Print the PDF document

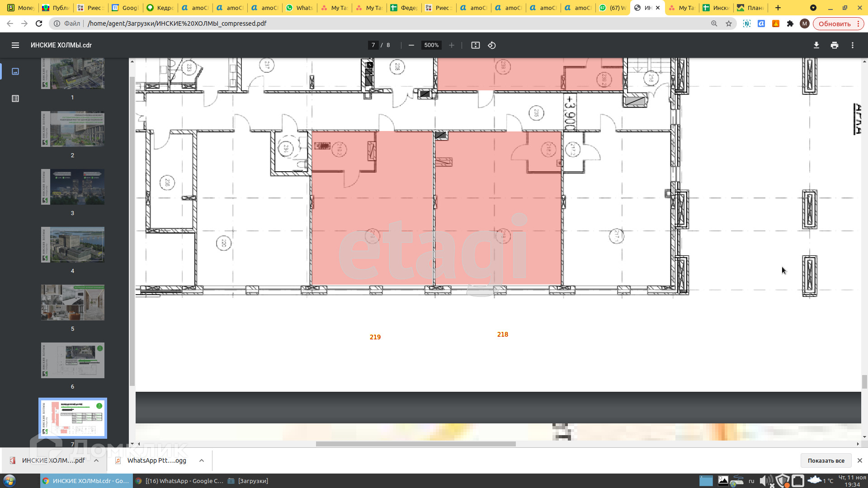834,45
